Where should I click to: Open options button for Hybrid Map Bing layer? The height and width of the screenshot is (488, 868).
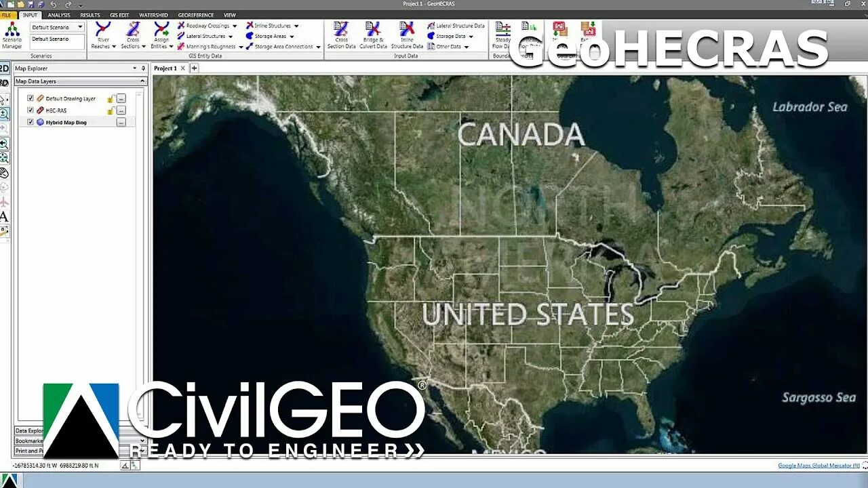(121, 123)
